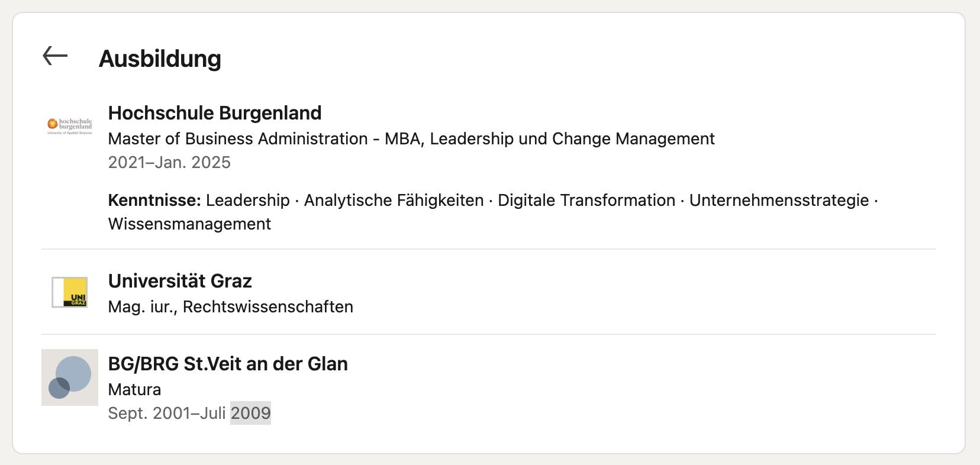This screenshot has width=980, height=465.
Task: Open the Universität Graz school link
Action: pos(180,281)
